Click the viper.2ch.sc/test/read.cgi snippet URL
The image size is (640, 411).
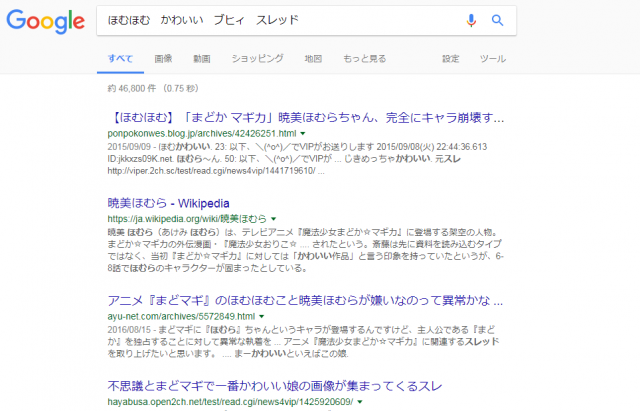pos(211,171)
